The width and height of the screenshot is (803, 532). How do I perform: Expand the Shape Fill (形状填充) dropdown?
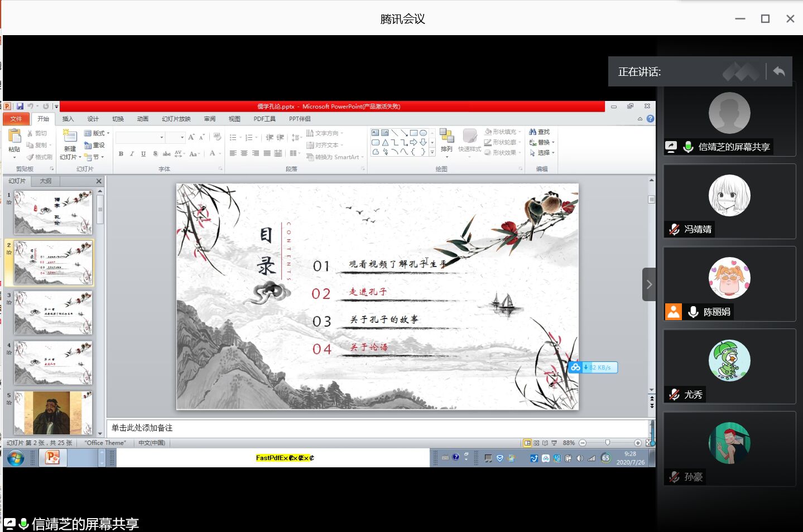pos(503,132)
